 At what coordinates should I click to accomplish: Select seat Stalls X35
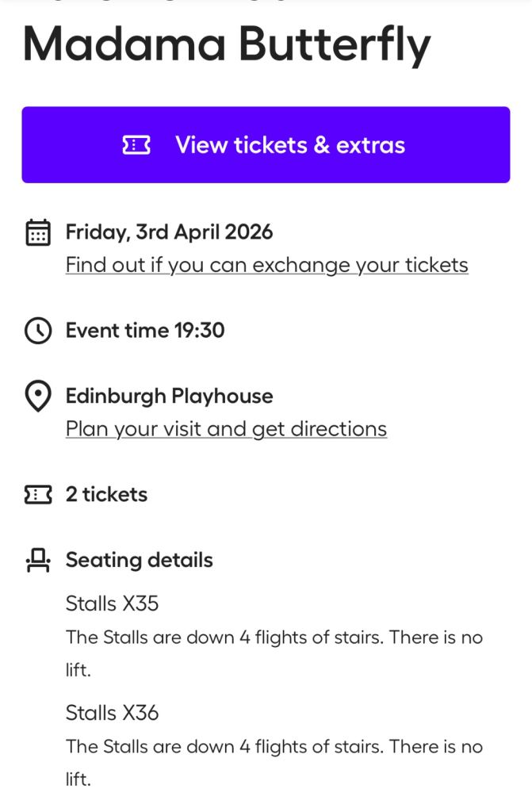coord(112,604)
